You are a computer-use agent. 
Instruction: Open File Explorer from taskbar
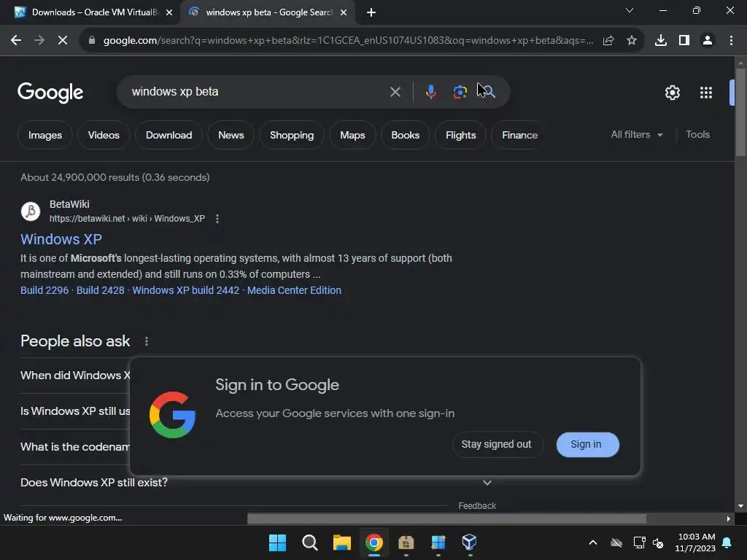[341, 542]
